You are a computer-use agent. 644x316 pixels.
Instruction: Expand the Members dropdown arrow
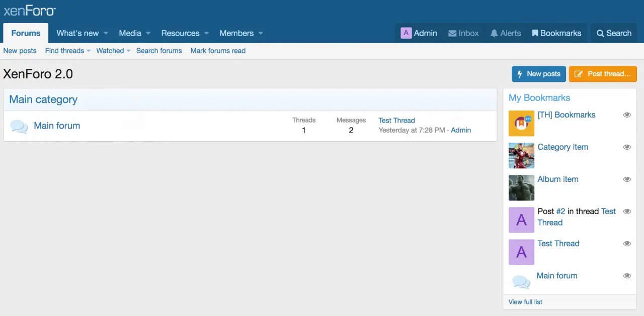[261, 34]
